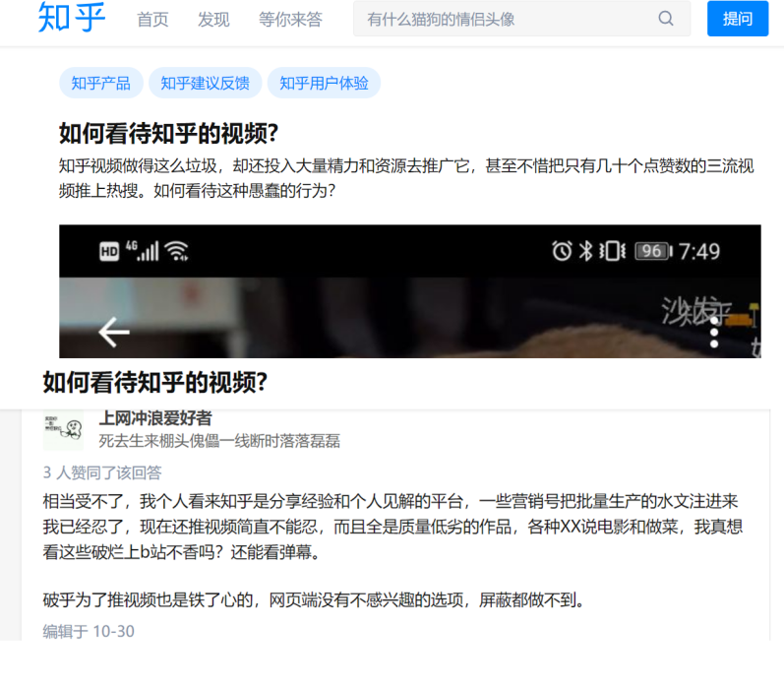Open the 知乎建议反馈 topic tag

[x=205, y=83]
